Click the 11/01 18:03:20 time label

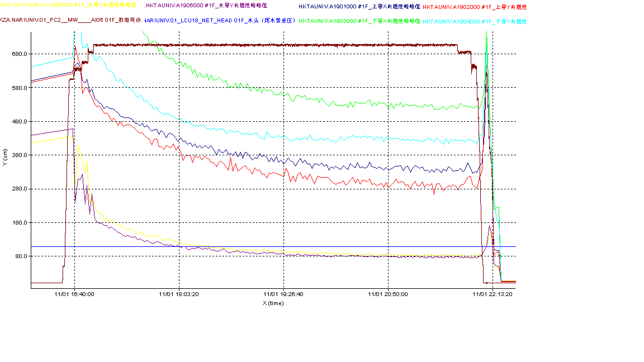tap(178, 294)
